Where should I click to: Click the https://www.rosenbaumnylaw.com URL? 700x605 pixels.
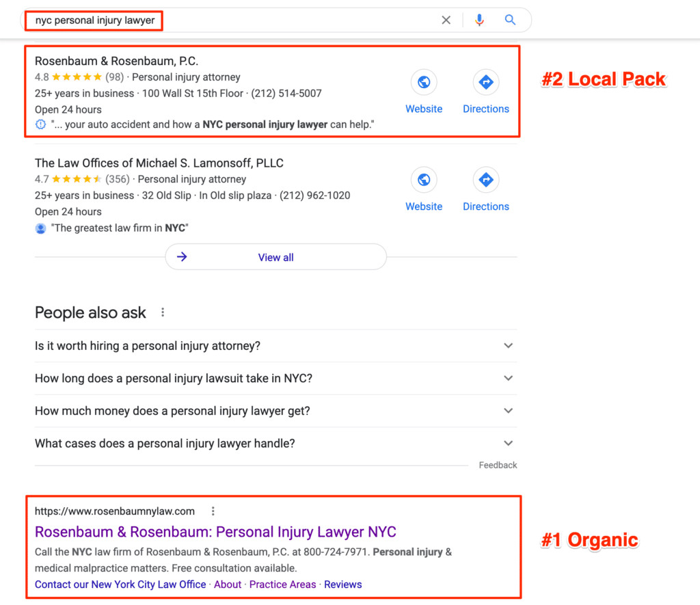115,511
